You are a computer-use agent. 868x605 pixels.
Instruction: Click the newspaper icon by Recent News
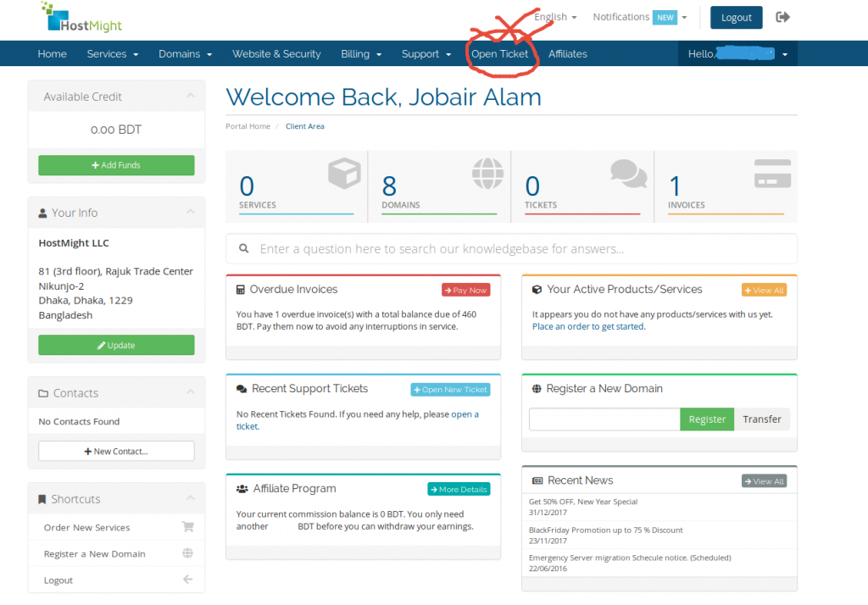tap(537, 480)
